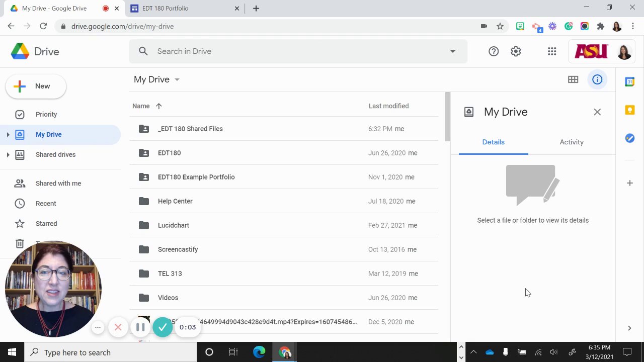Viewport: 644px width, 362px height.
Task: Reverse sort direction arrow
Action: (x=158, y=106)
